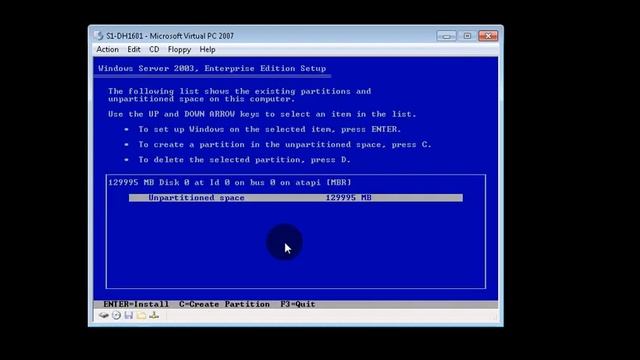The width and height of the screenshot is (640, 360).
Task: Click the 'press C' create partition instruction
Action: pyautogui.click(x=285, y=144)
